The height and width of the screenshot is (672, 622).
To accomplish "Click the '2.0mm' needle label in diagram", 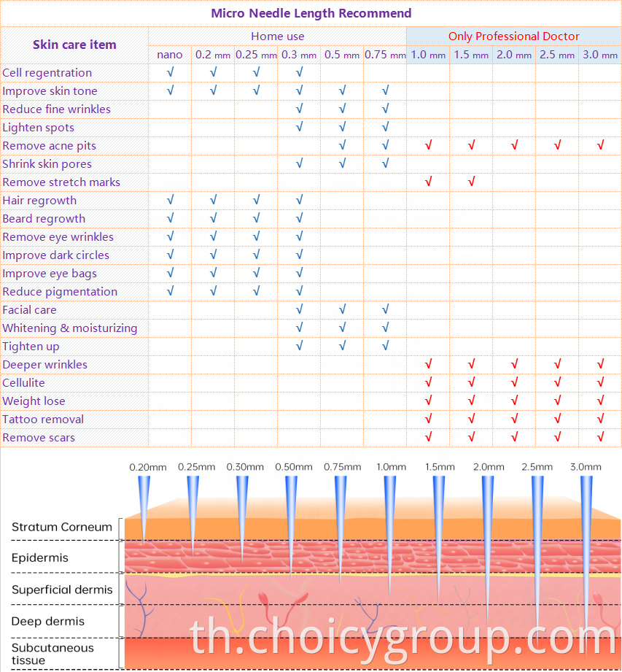I will tap(489, 467).
